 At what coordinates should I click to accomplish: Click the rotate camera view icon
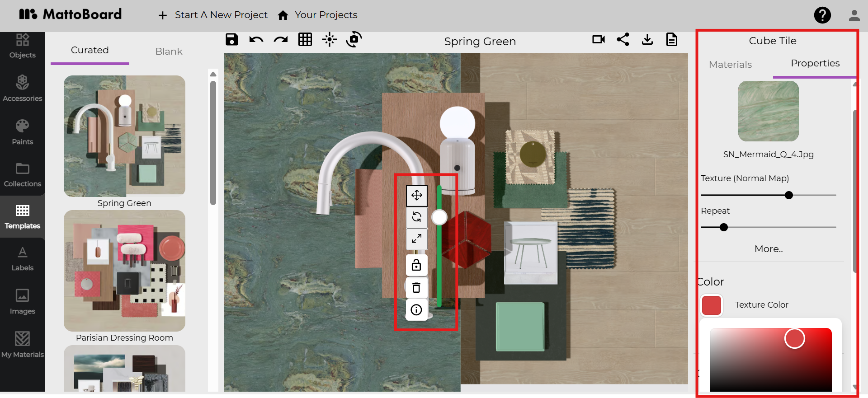pos(354,40)
